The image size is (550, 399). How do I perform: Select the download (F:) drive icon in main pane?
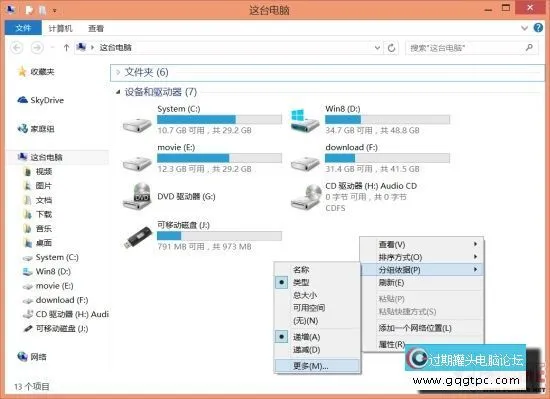click(305, 163)
